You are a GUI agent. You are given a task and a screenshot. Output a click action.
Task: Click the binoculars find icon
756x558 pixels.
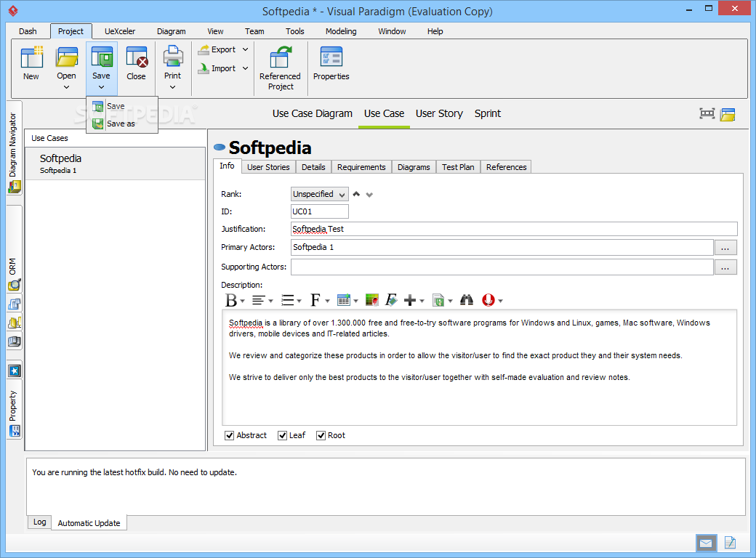tap(466, 300)
